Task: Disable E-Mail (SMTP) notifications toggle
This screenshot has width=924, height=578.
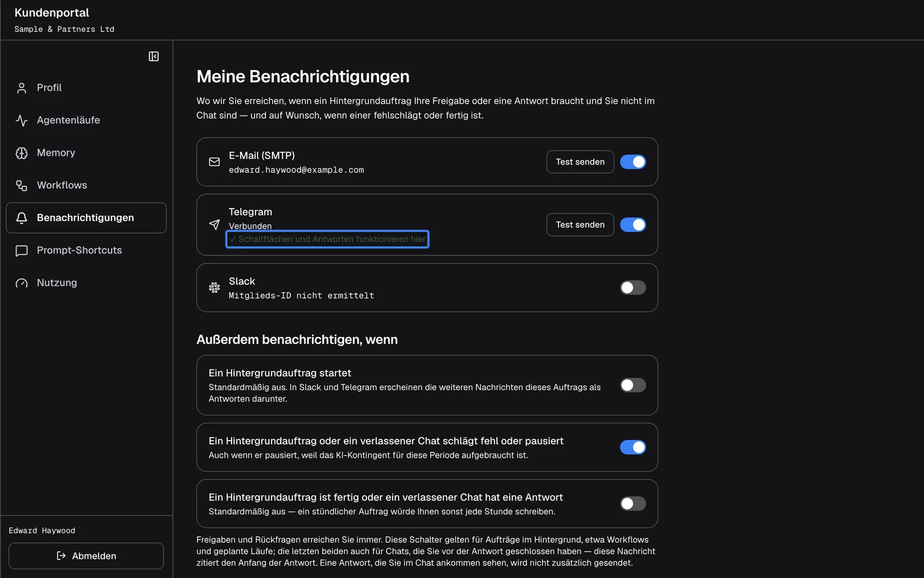Action: [x=633, y=162]
